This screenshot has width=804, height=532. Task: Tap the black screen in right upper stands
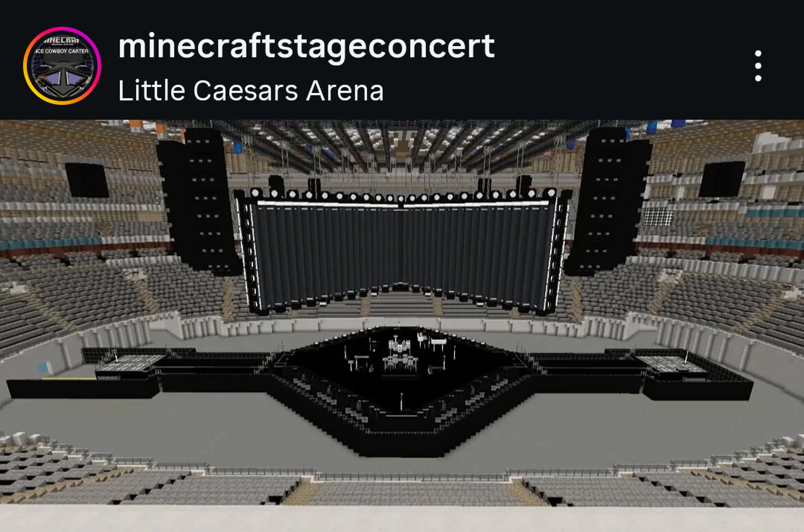pos(722,179)
